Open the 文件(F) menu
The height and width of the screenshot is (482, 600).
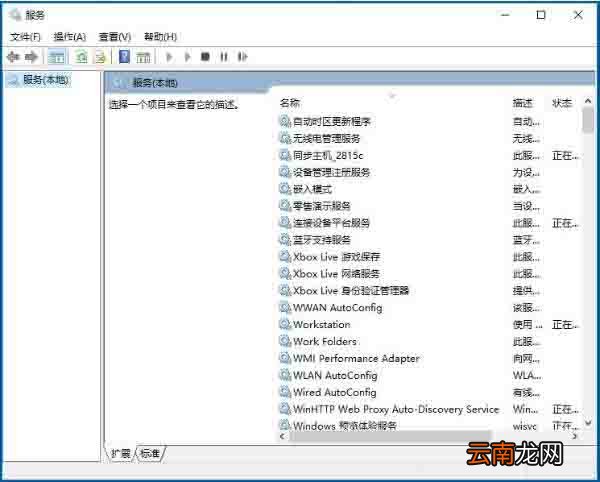[x=25, y=37]
